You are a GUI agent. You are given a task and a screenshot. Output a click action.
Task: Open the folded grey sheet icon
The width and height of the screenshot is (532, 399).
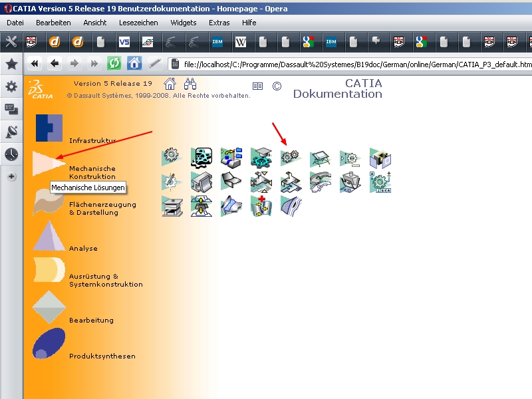(x=231, y=181)
